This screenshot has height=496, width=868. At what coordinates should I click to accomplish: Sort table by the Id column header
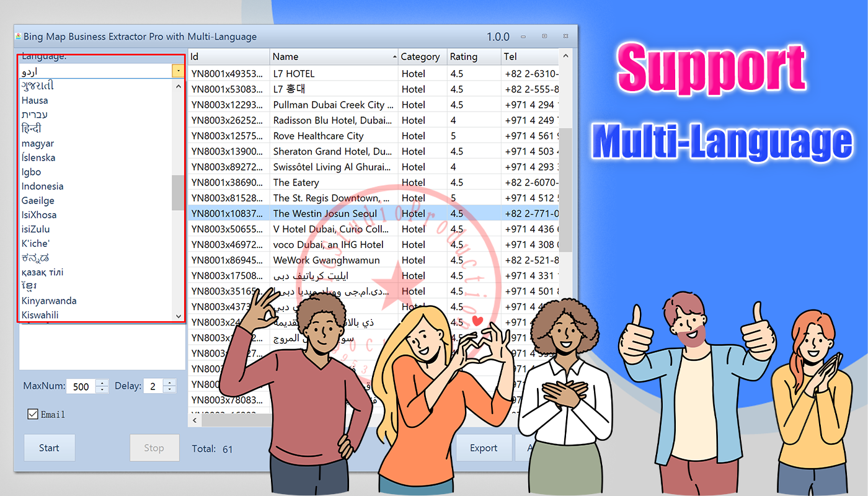click(x=229, y=56)
